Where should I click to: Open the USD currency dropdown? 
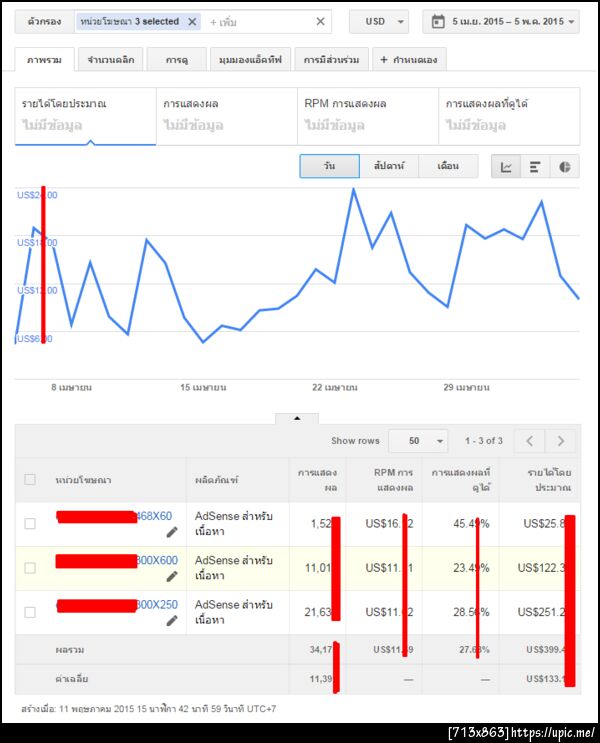(378, 22)
